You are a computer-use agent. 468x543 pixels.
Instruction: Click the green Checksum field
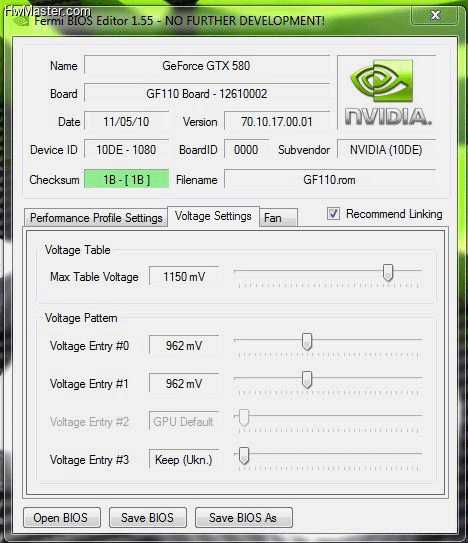pyautogui.click(x=126, y=179)
